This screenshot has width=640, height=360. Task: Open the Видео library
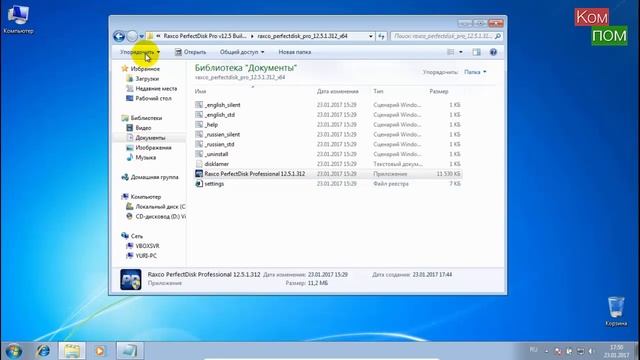pyautogui.click(x=139, y=128)
